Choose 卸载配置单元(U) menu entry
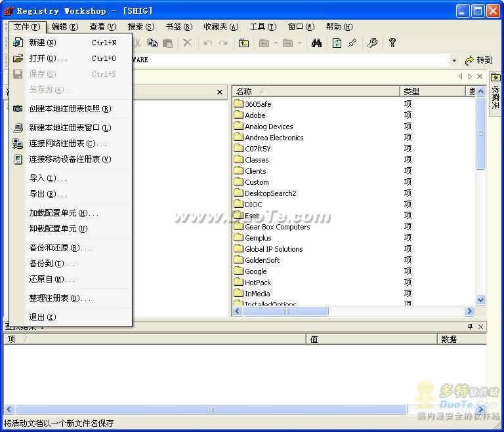 click(x=71, y=228)
